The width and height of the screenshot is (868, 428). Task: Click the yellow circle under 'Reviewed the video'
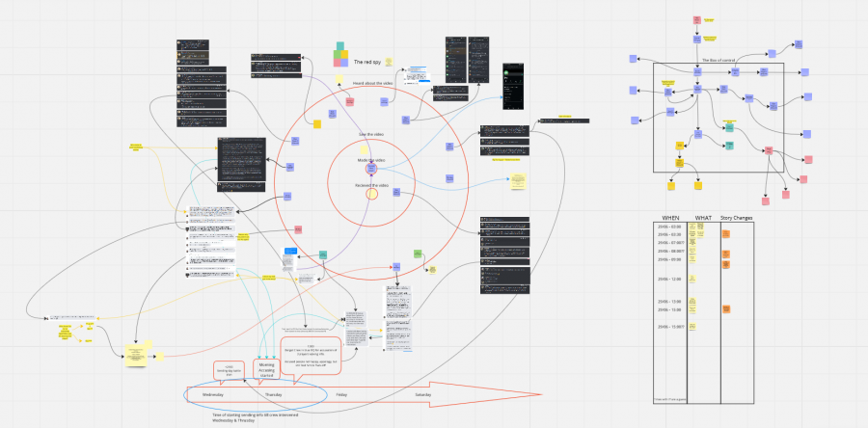pyautogui.click(x=371, y=195)
